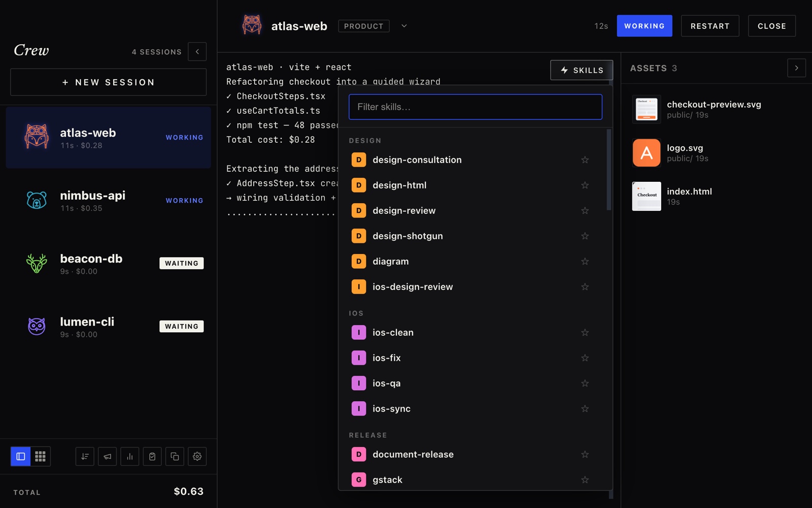The height and width of the screenshot is (508, 812).
Task: Click the ios-clean skill badge icon
Action: (x=359, y=332)
